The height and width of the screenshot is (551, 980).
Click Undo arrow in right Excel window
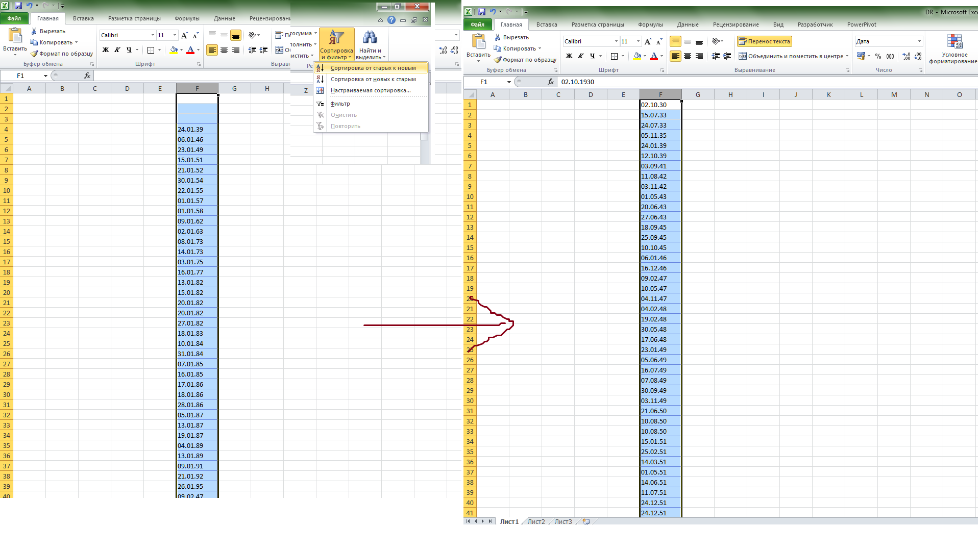pyautogui.click(x=493, y=12)
